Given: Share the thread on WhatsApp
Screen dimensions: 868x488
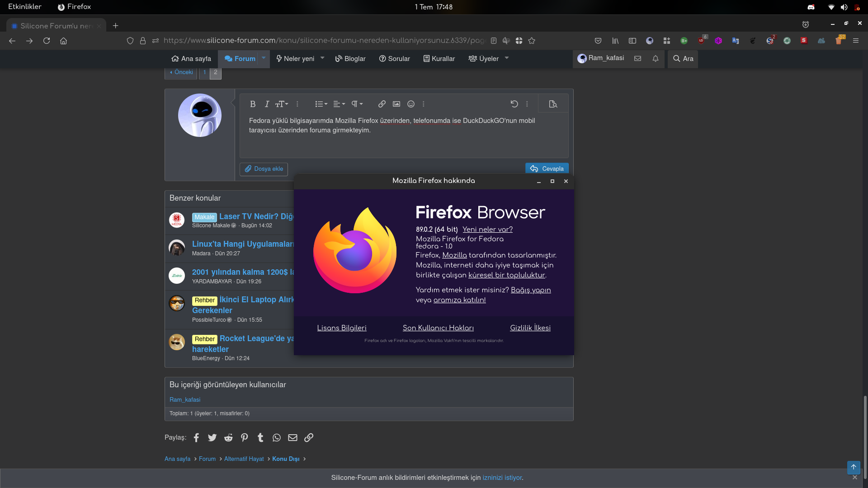Looking at the screenshot, I should pyautogui.click(x=277, y=437).
